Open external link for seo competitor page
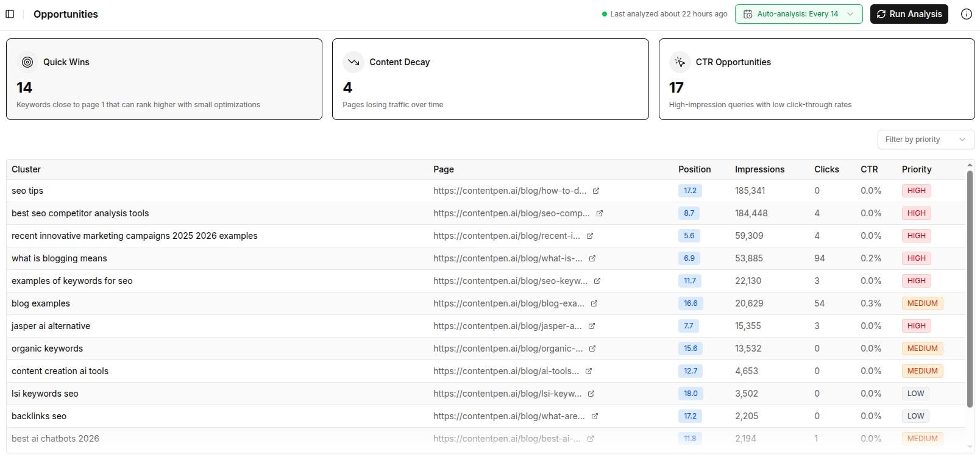980x460 pixels. click(600, 213)
